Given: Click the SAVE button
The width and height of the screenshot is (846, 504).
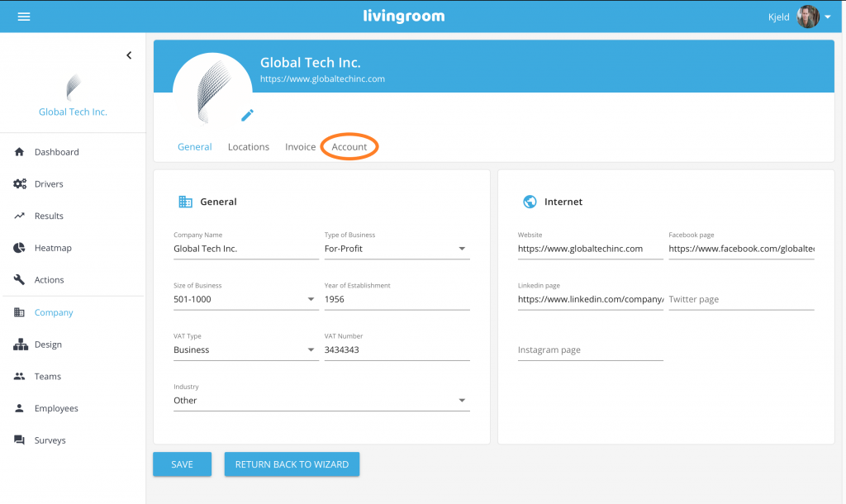Looking at the screenshot, I should [183, 464].
